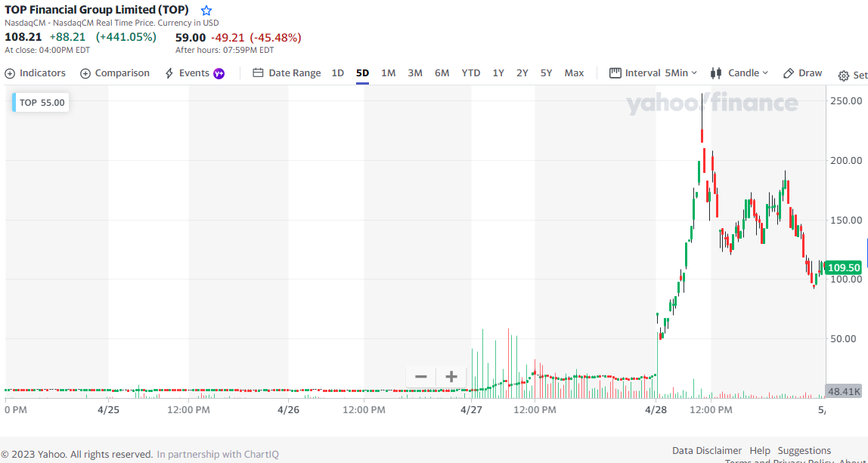Select the 6M range
868x463 pixels.
pyautogui.click(x=442, y=73)
